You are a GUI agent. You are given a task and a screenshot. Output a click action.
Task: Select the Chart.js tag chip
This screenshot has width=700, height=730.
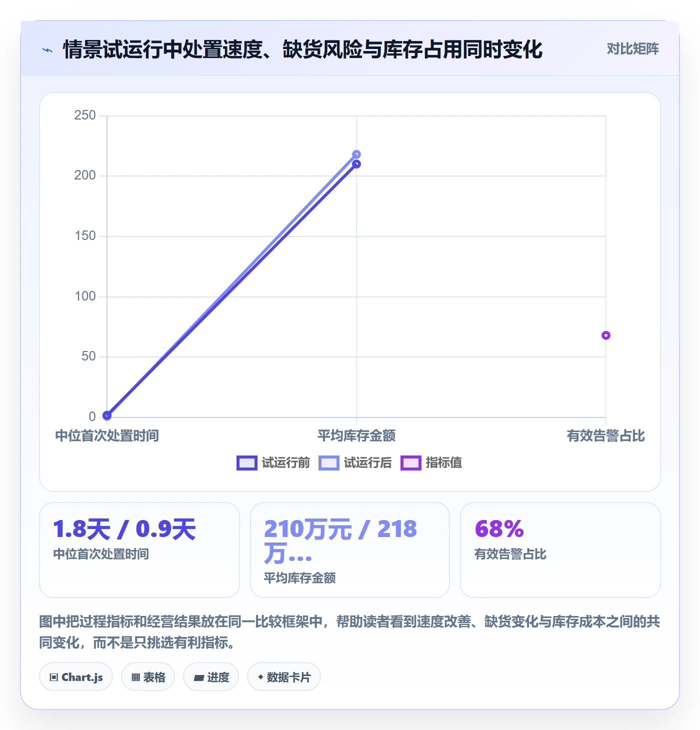[x=76, y=677]
